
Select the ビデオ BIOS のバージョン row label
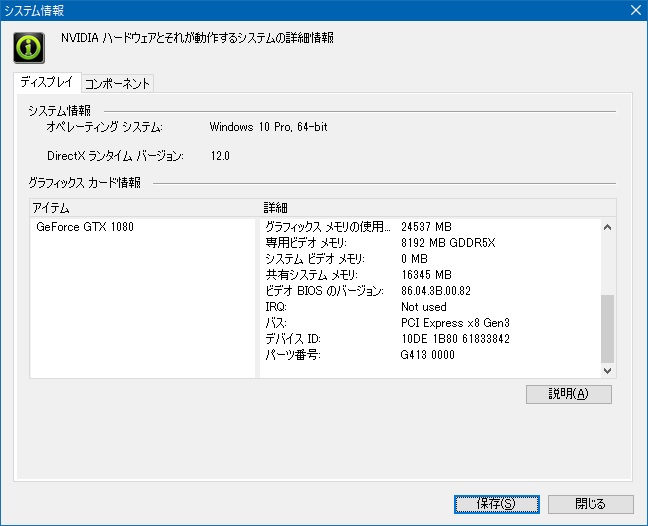pyautogui.click(x=324, y=291)
